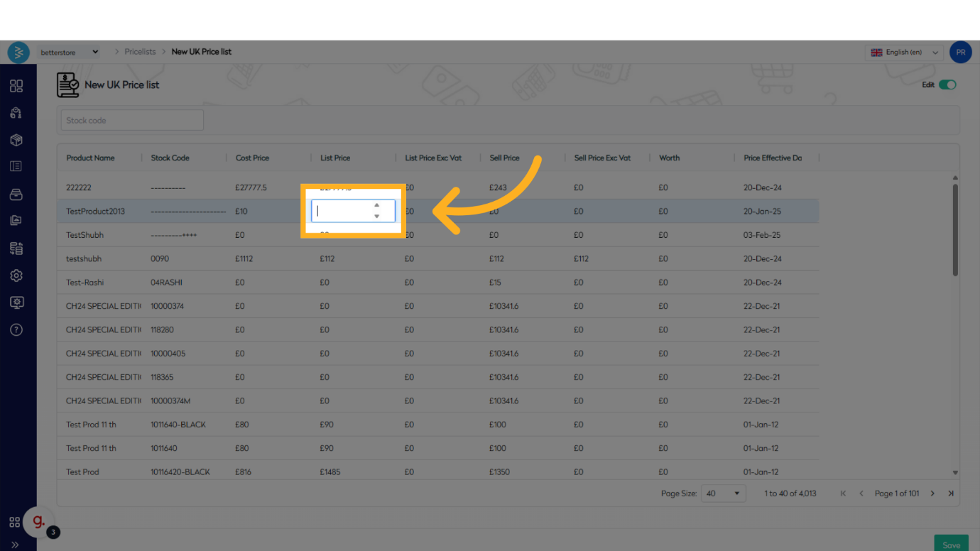Click the Stock code search field
This screenshot has height=551, width=980.
[x=132, y=120]
